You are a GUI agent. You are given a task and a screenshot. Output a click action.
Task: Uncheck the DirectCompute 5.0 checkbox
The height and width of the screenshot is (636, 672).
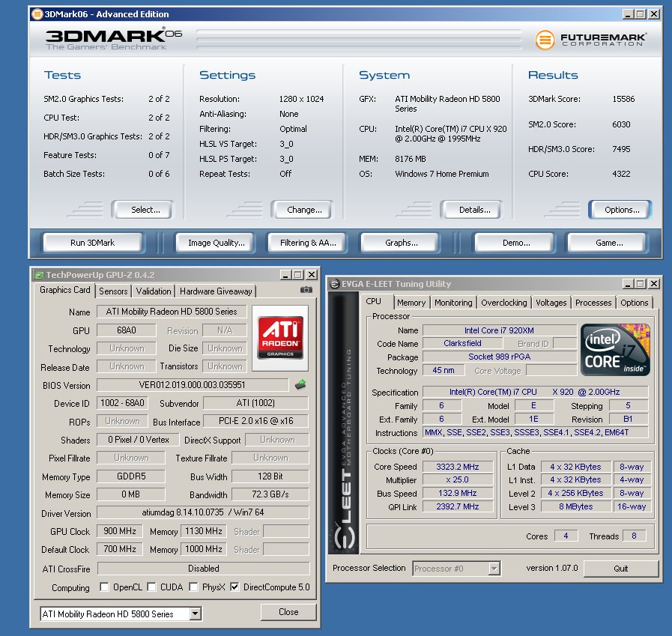click(234, 587)
